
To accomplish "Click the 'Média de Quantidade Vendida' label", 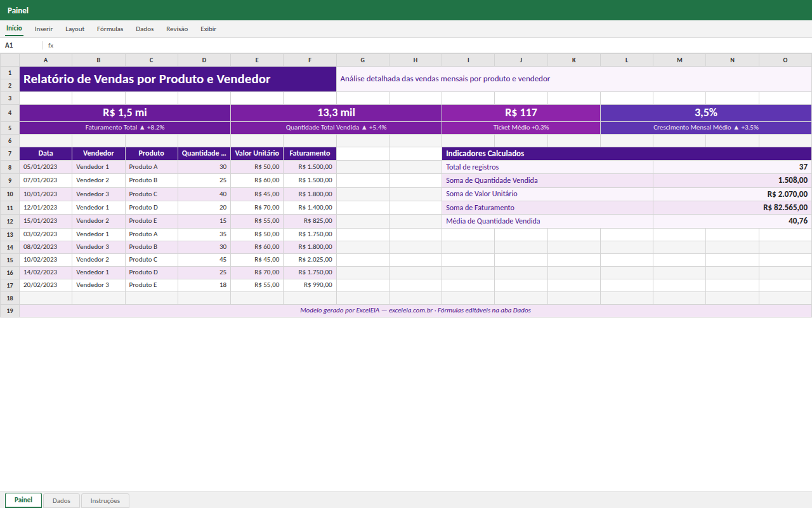I will coord(547,221).
